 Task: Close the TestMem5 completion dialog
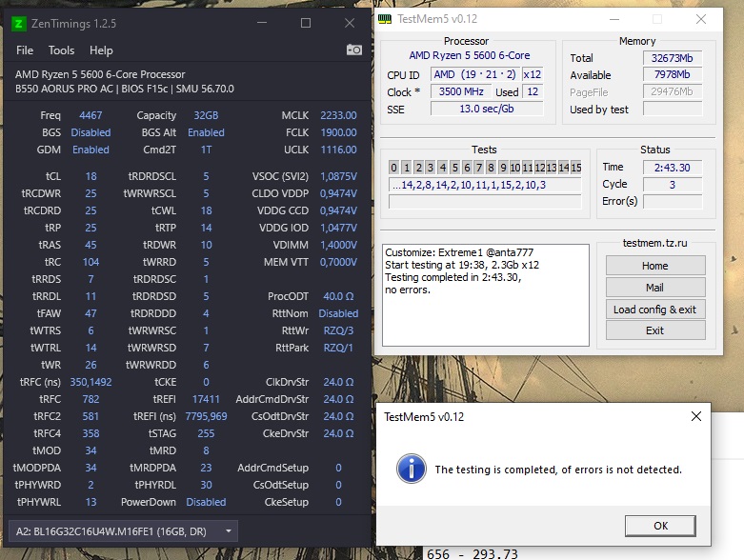[x=696, y=416]
